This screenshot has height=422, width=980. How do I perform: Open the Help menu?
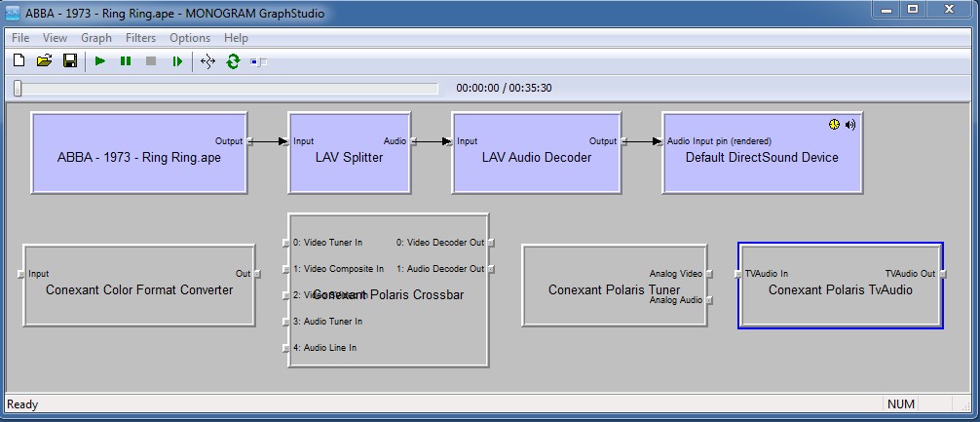pyautogui.click(x=237, y=38)
